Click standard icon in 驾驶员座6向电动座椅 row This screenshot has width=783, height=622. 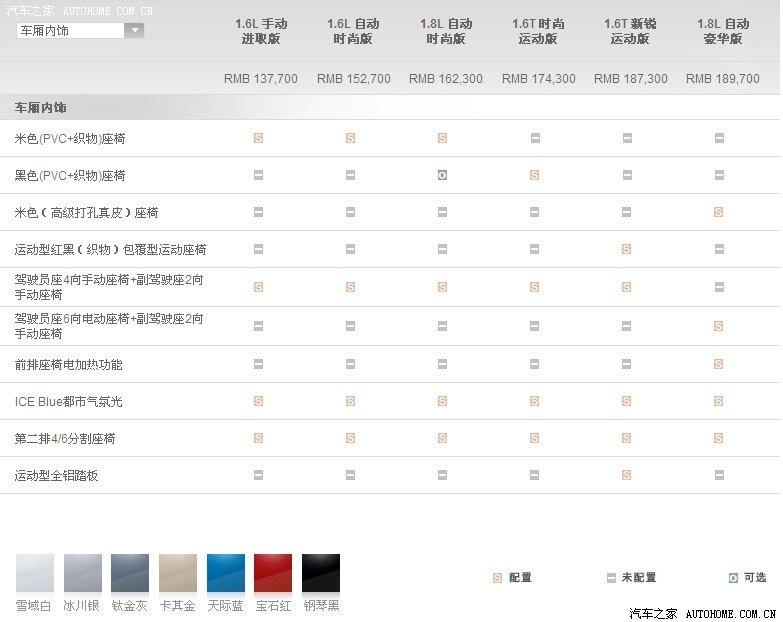point(719,326)
